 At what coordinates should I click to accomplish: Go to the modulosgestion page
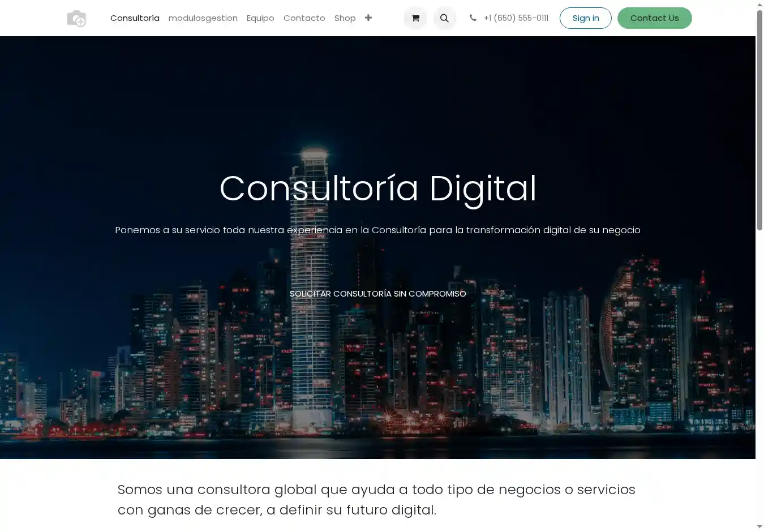click(x=203, y=18)
